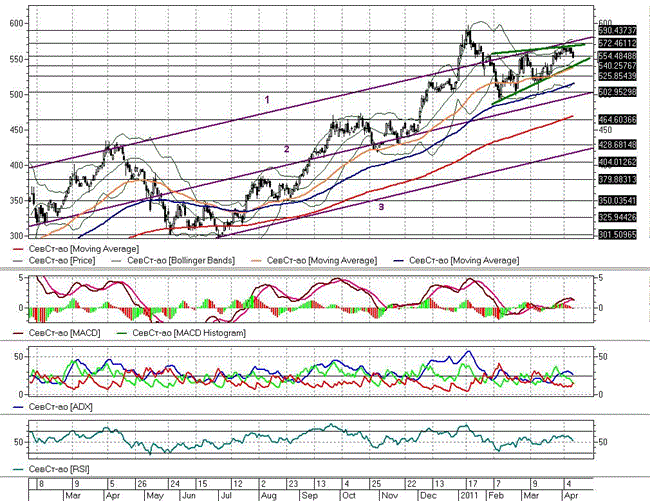Select the Bollinger Bands legend entry
Viewport: 650px width, 501px height.
tap(173, 261)
